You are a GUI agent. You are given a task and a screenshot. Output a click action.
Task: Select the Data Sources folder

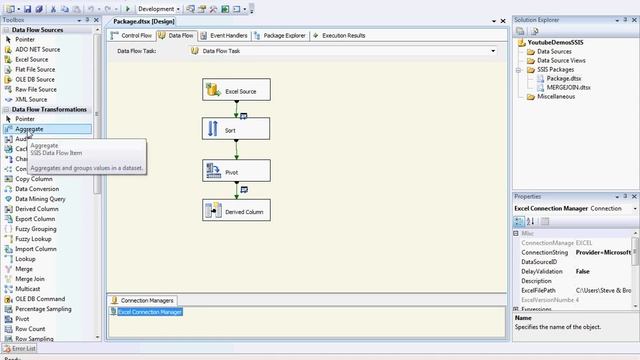(x=554, y=51)
